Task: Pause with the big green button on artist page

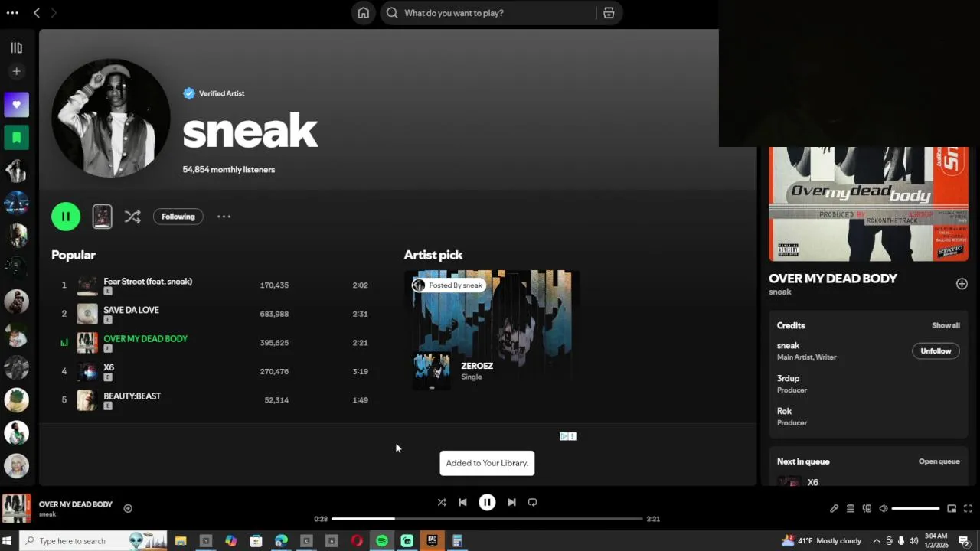Action: (66, 217)
